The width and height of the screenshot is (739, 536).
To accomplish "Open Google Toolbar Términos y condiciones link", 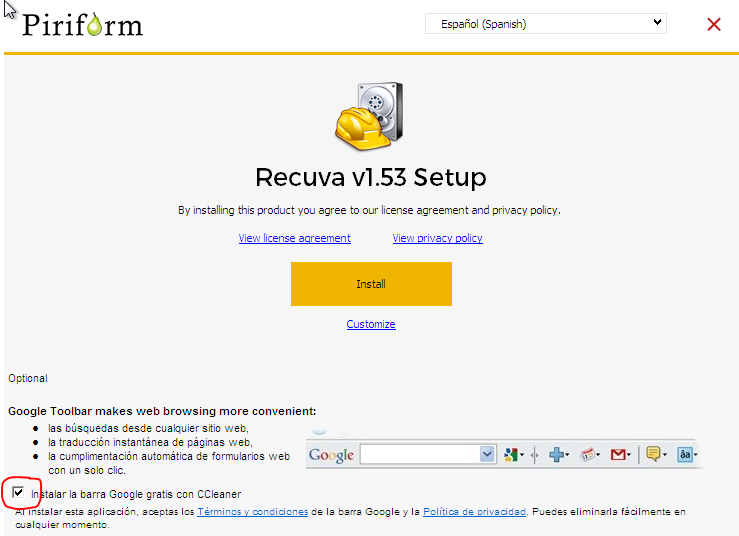I will click(x=251, y=512).
